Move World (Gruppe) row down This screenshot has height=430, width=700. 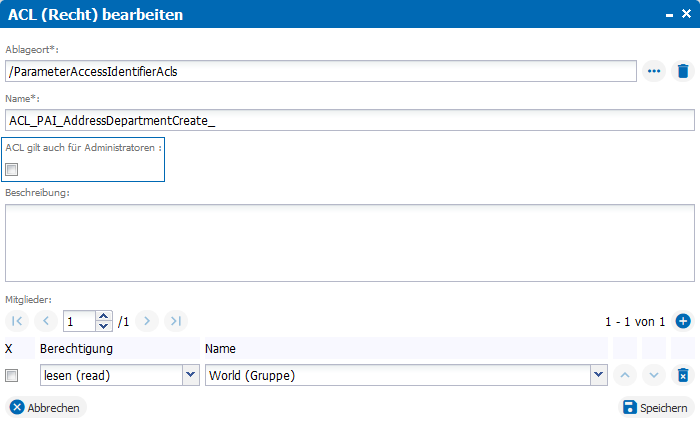[654, 375]
